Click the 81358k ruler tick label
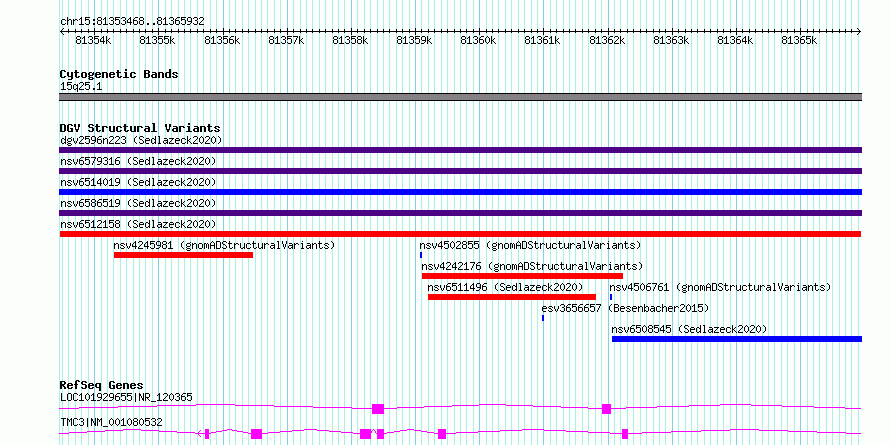This screenshot has width=890, height=445. pos(350,40)
